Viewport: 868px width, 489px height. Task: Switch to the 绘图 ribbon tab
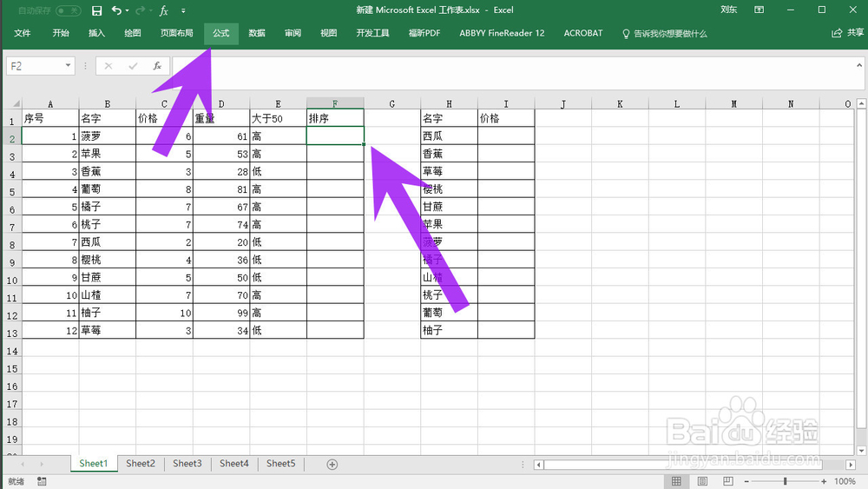pos(132,33)
